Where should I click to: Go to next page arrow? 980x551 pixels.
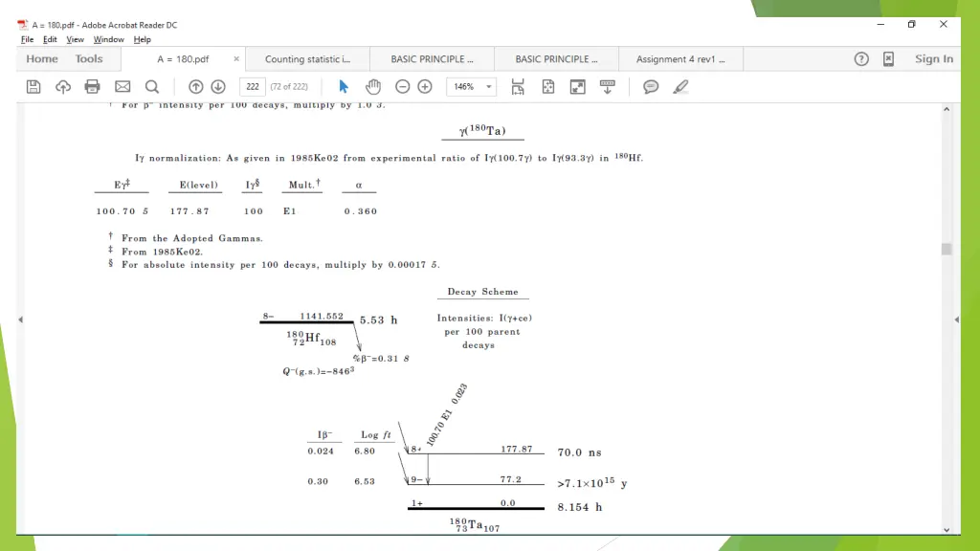[218, 87]
